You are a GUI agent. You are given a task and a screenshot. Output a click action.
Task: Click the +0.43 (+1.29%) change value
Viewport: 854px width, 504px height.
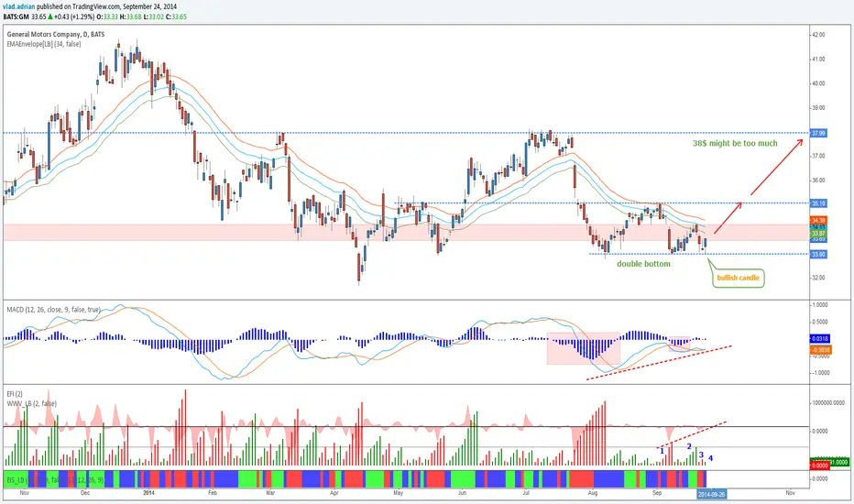(x=74, y=16)
